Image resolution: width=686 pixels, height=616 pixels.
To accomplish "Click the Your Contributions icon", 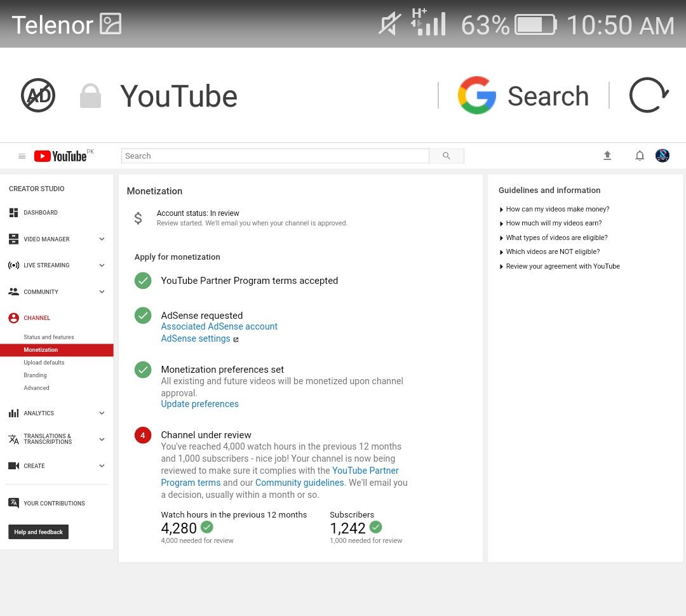I will [x=13, y=503].
